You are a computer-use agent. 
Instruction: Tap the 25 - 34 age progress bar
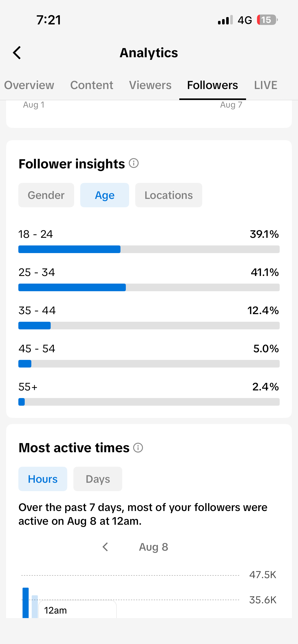coord(149,287)
